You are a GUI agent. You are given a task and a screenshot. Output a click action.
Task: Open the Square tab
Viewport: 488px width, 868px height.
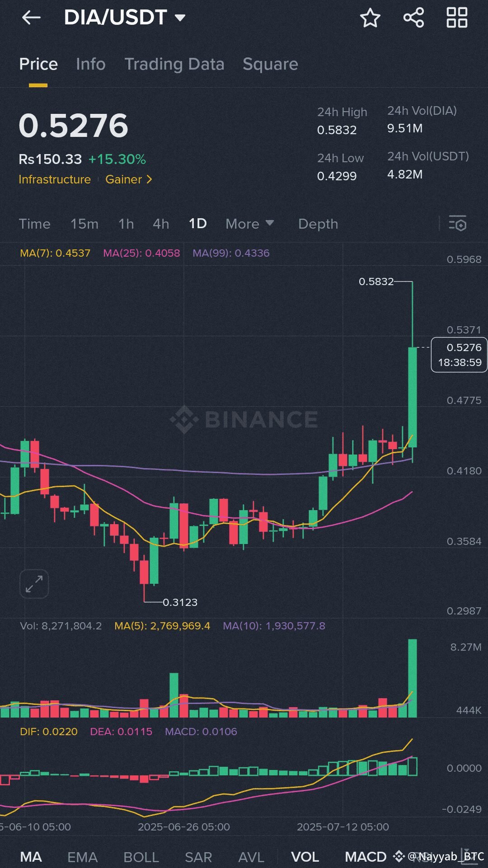point(270,64)
